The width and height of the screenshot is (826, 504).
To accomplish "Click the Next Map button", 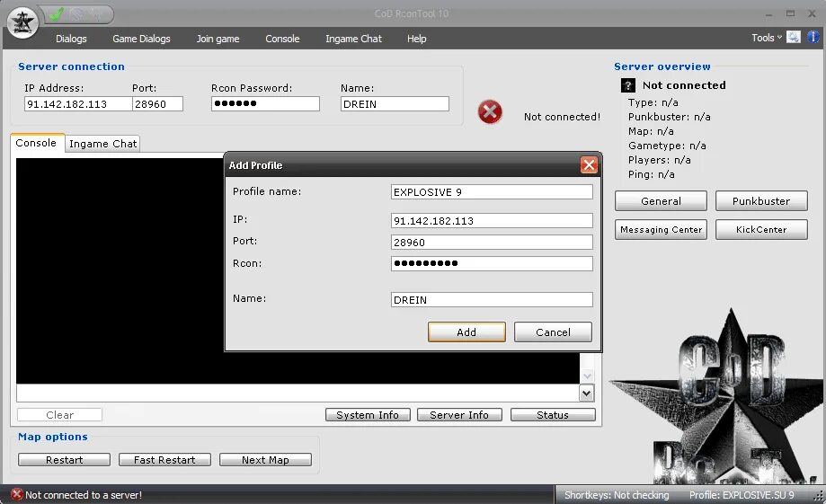I will (265, 460).
